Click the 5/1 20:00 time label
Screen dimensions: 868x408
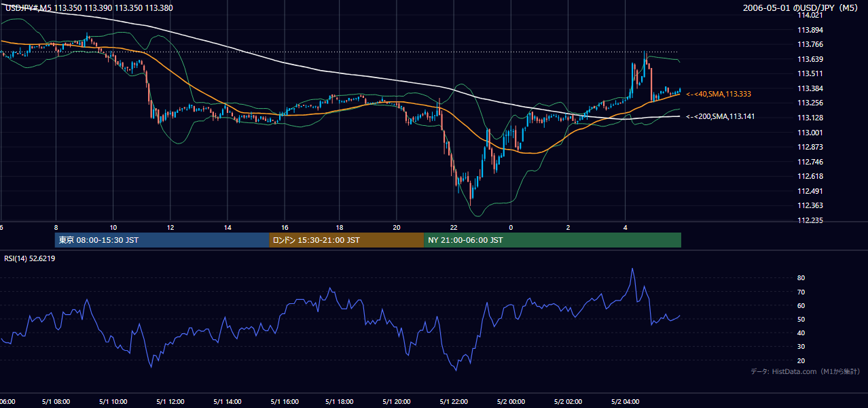pyautogui.click(x=397, y=402)
